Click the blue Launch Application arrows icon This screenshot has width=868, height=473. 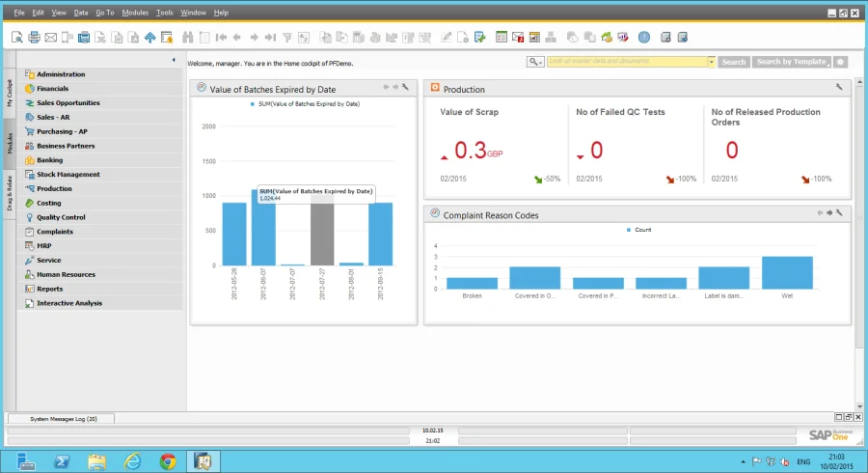pos(150,37)
